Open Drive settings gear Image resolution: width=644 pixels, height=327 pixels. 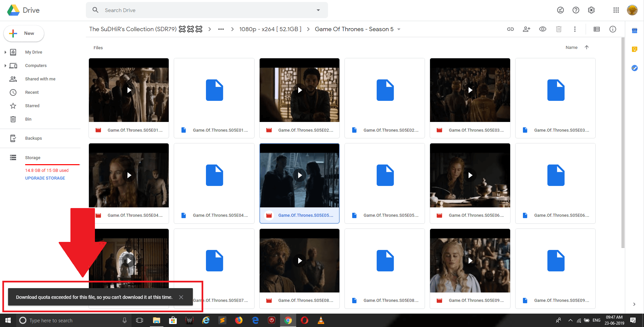591,10
